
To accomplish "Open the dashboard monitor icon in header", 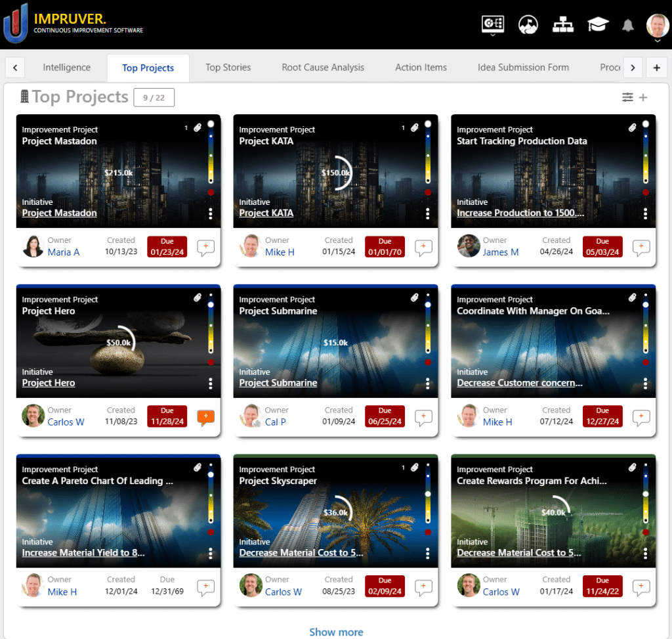I will pyautogui.click(x=492, y=24).
